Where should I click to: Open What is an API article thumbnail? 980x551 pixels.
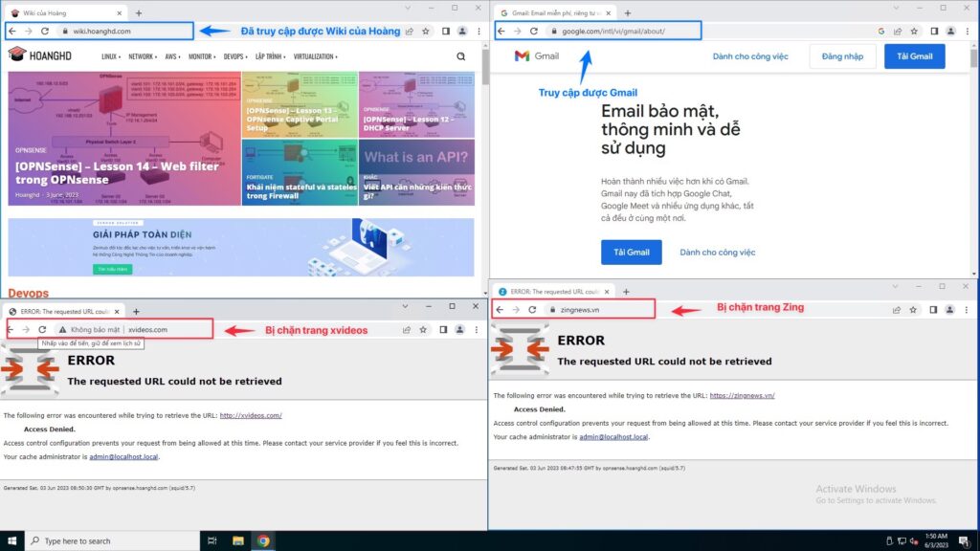pyautogui.click(x=416, y=172)
